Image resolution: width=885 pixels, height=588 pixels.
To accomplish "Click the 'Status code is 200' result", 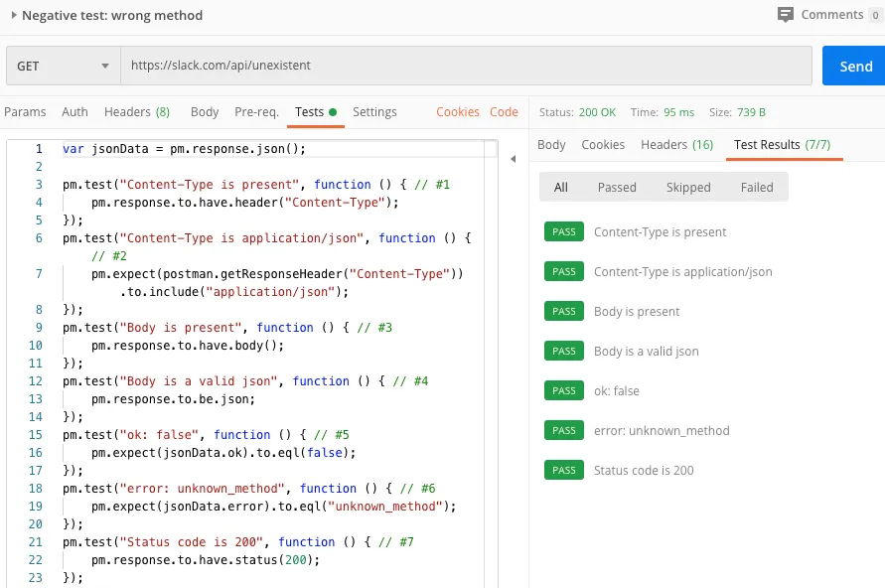I will point(644,470).
